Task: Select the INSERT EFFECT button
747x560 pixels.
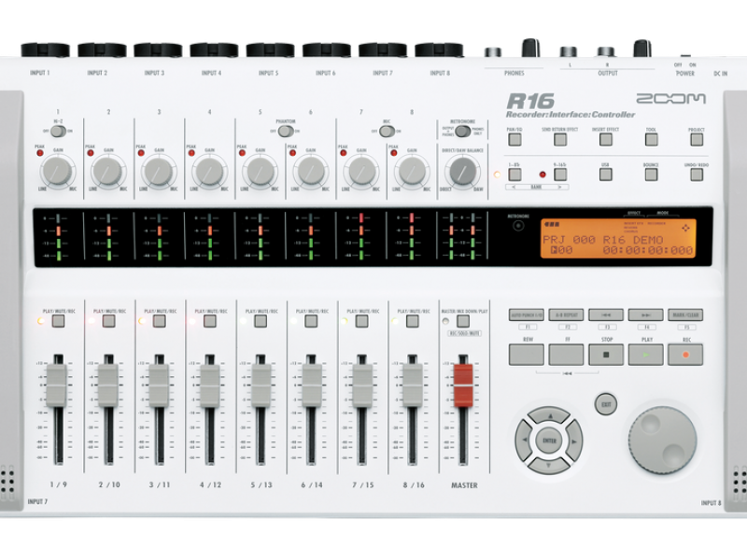Action: [x=605, y=139]
